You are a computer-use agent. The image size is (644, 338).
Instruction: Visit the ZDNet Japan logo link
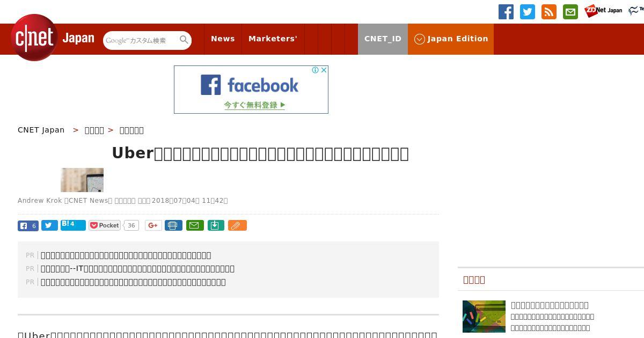coord(603,11)
